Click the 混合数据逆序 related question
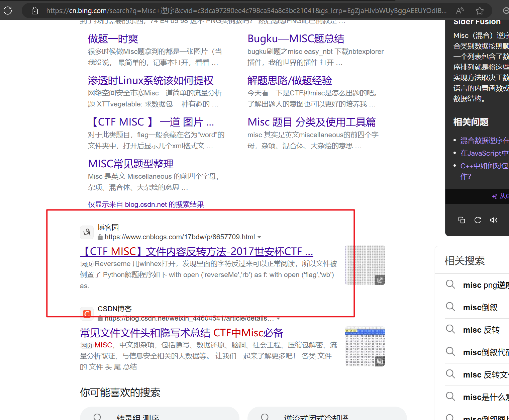 [485, 141]
